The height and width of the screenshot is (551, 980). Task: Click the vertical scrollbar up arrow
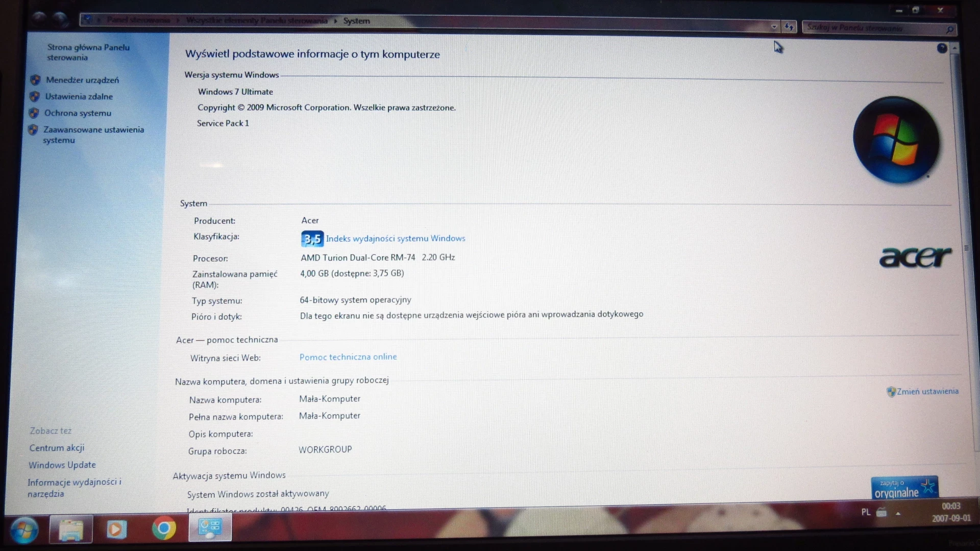click(x=954, y=48)
